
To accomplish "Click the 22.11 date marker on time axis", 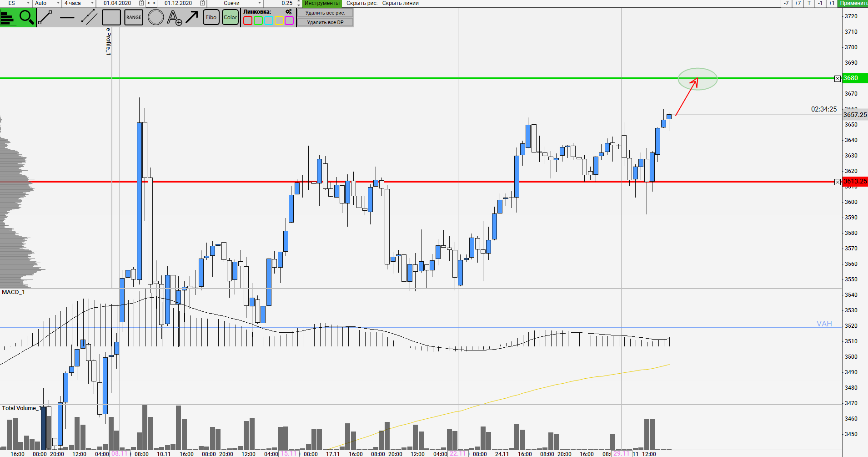I will 458,454.
